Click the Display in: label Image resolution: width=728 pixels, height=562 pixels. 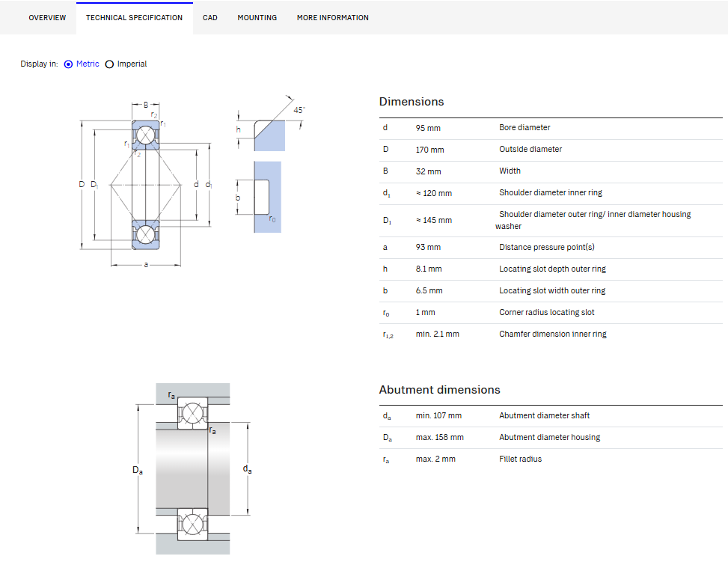(x=39, y=64)
